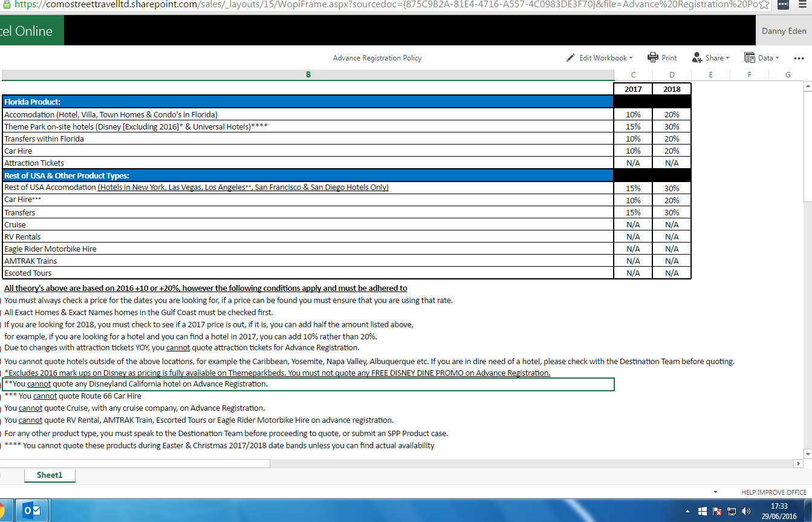Select 2017 value for Theme Park hotels
The height and width of the screenshot is (522, 812).
(633, 126)
